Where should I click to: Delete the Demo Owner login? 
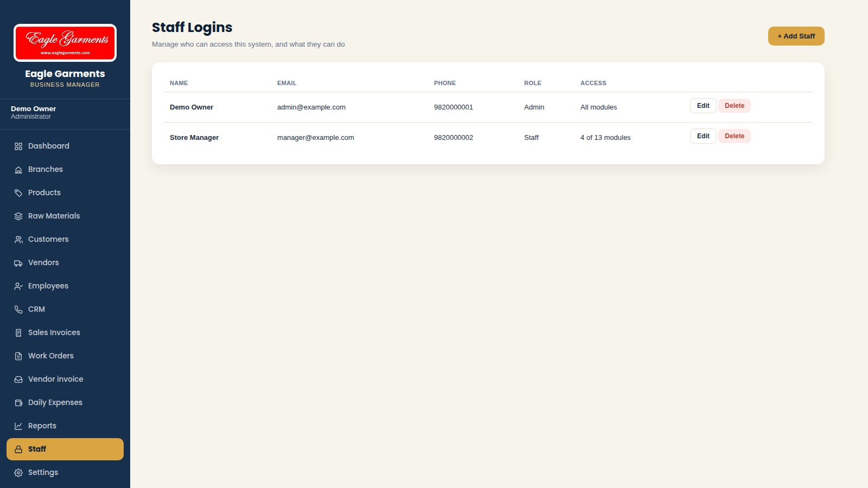pos(735,106)
